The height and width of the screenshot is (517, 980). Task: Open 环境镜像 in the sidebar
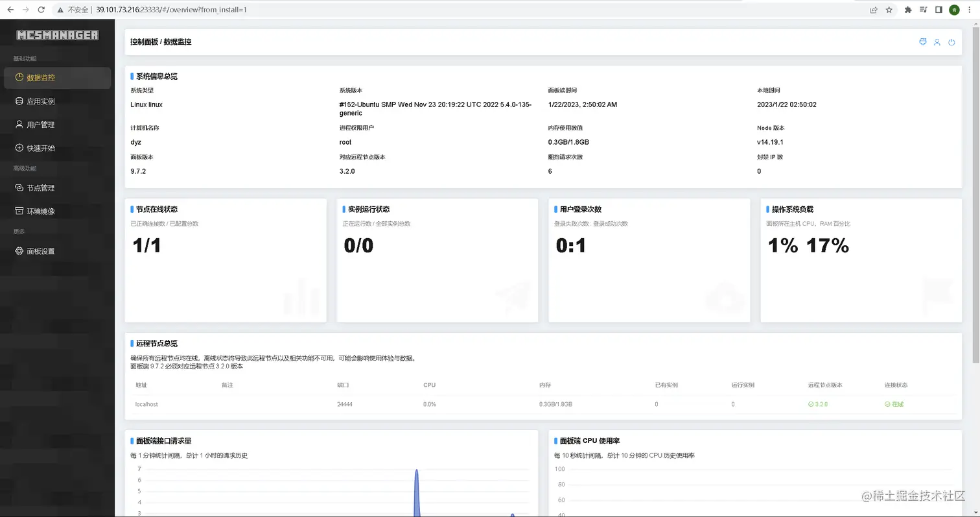tap(57, 211)
